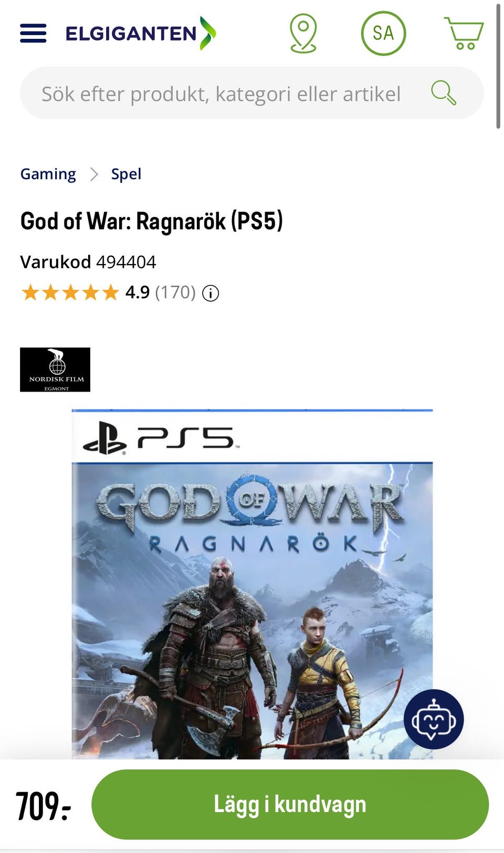Screen dimensions: 504x853
Task: Open the rating info icon
Action: [211, 293]
